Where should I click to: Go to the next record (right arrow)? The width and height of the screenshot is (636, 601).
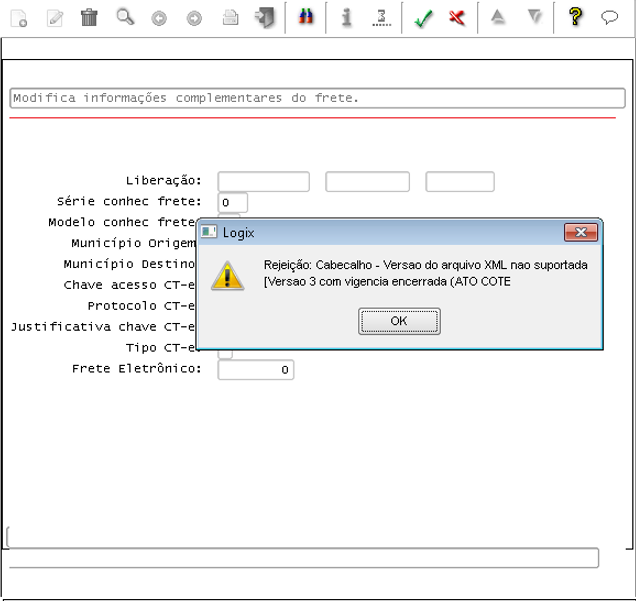coord(194,18)
